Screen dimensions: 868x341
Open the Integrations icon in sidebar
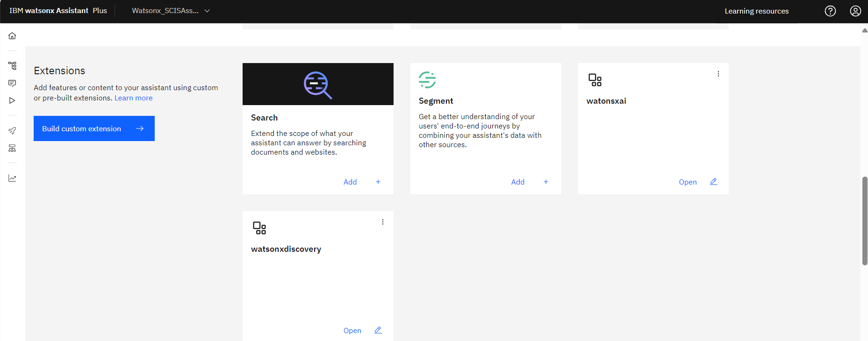(x=12, y=148)
